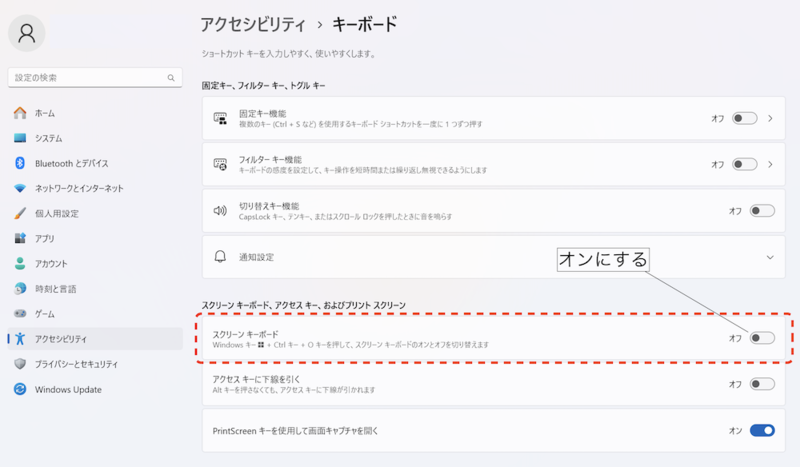The image size is (800, 467).
Task: Enable the 切り替えキー機能 switch
Action: click(762, 211)
